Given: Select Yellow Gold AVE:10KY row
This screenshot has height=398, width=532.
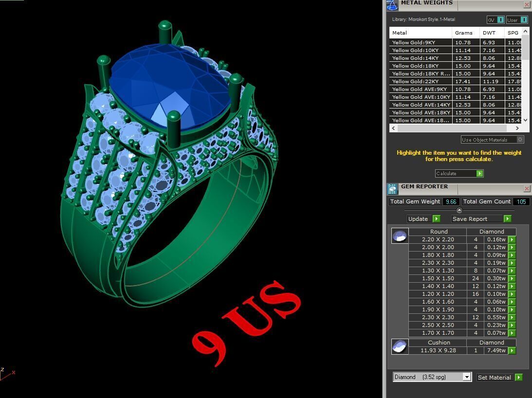Looking at the screenshot, I should (x=455, y=97).
